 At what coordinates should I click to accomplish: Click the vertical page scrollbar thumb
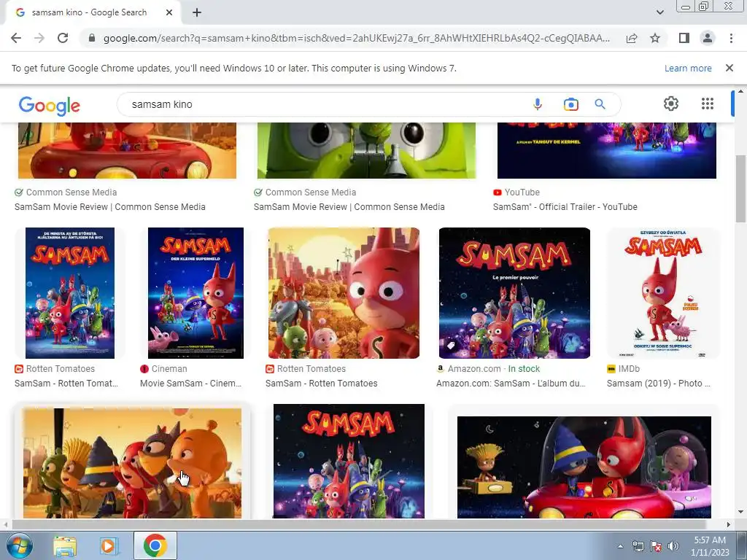[x=741, y=188]
